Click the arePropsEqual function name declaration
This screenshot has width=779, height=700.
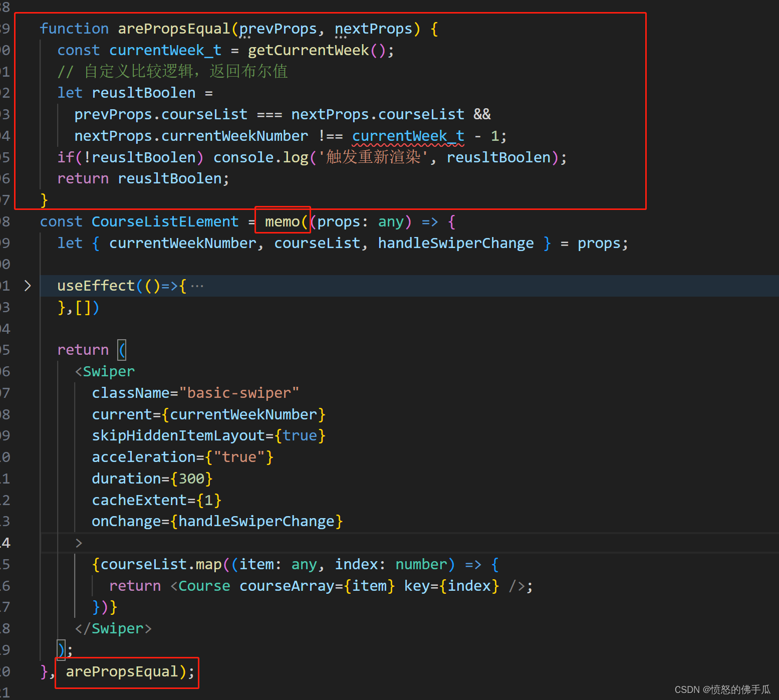click(x=174, y=29)
